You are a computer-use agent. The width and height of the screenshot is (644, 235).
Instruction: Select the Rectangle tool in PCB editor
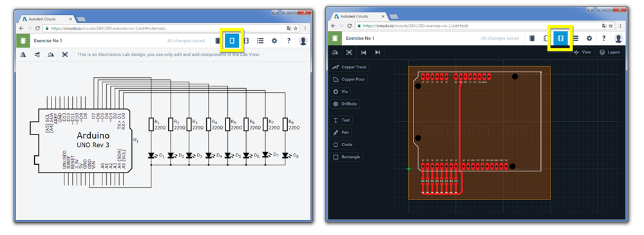pyautogui.click(x=347, y=157)
